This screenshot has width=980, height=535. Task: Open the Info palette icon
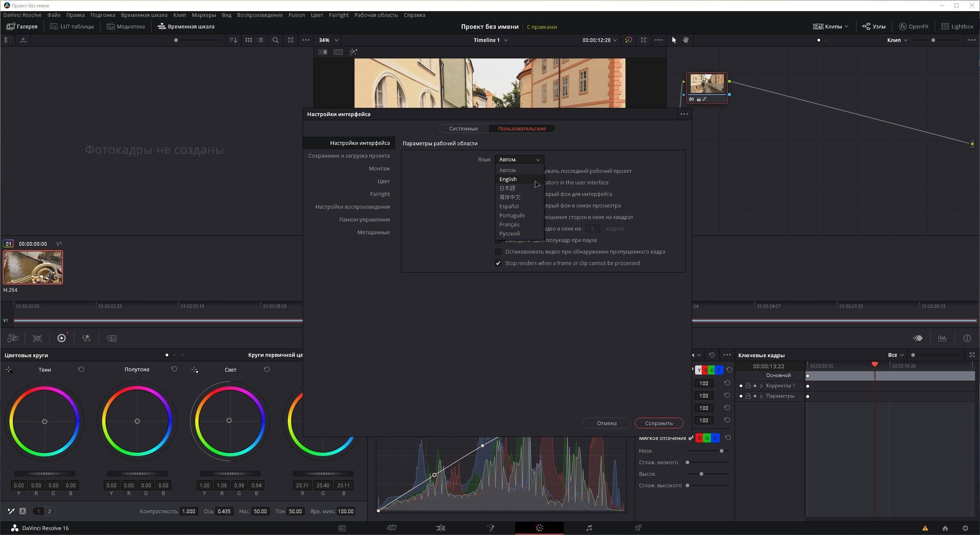(967, 338)
